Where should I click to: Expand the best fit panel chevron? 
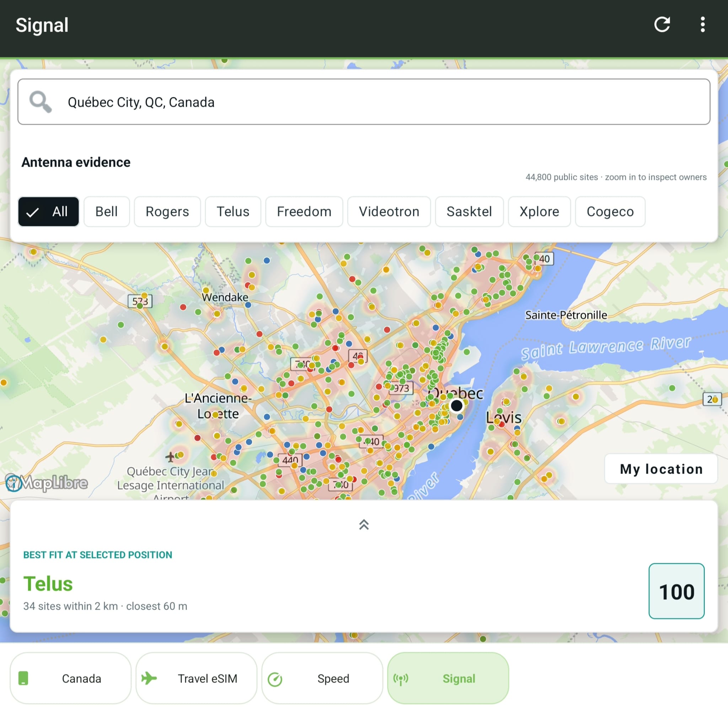click(364, 524)
